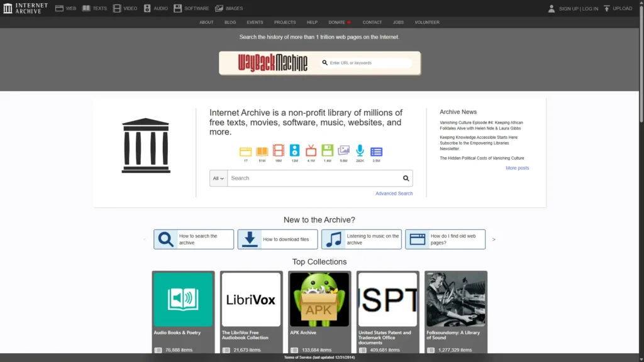Click the '1,277,329 items' count text
The image size is (644, 362).
[x=455, y=350]
